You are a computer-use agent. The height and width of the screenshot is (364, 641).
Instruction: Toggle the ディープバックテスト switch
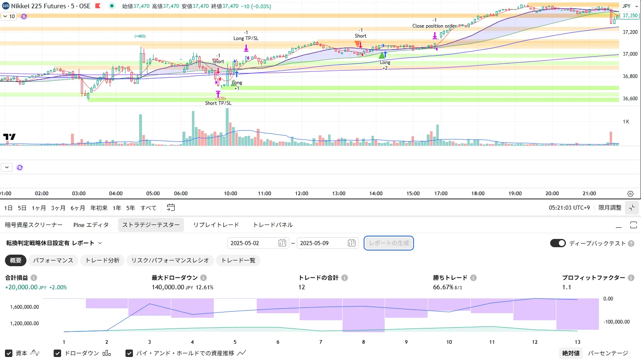[x=558, y=243]
